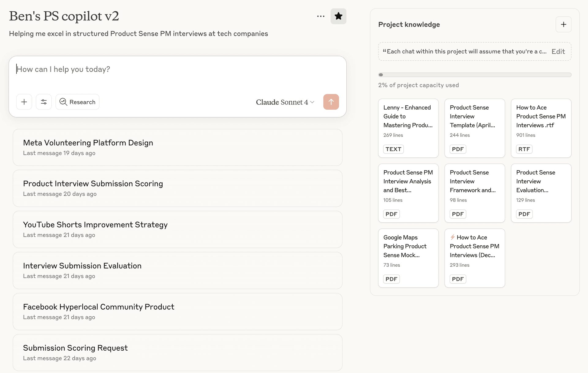Open Google Maps Parking Product Sense Mock card
588x373 pixels.
tap(408, 258)
